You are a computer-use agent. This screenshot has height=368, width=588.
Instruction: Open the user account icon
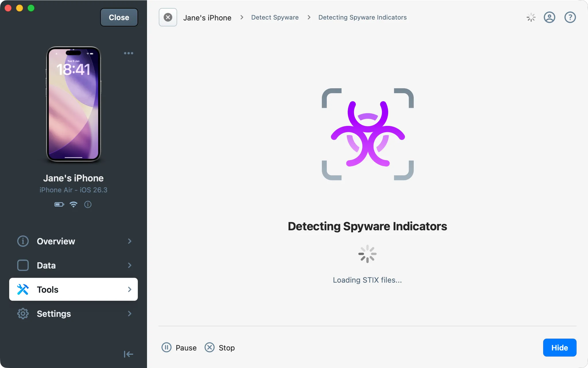pos(550,17)
